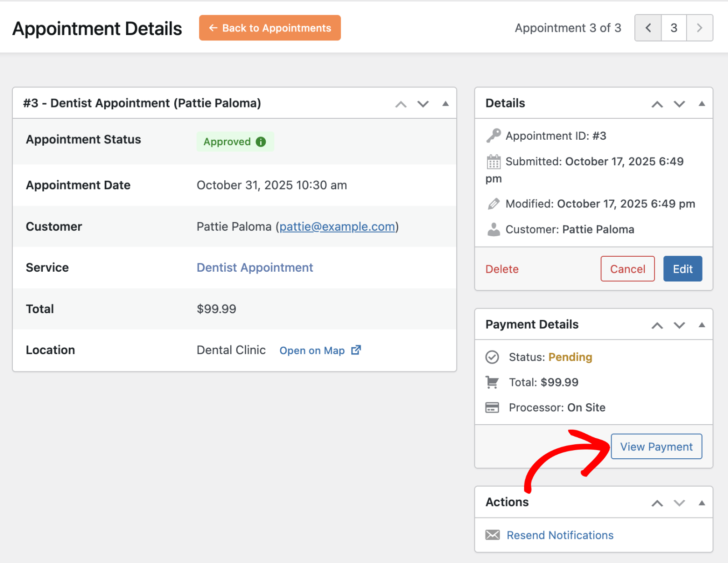
Task: Click the Appointment ID key icon
Action: tap(493, 135)
